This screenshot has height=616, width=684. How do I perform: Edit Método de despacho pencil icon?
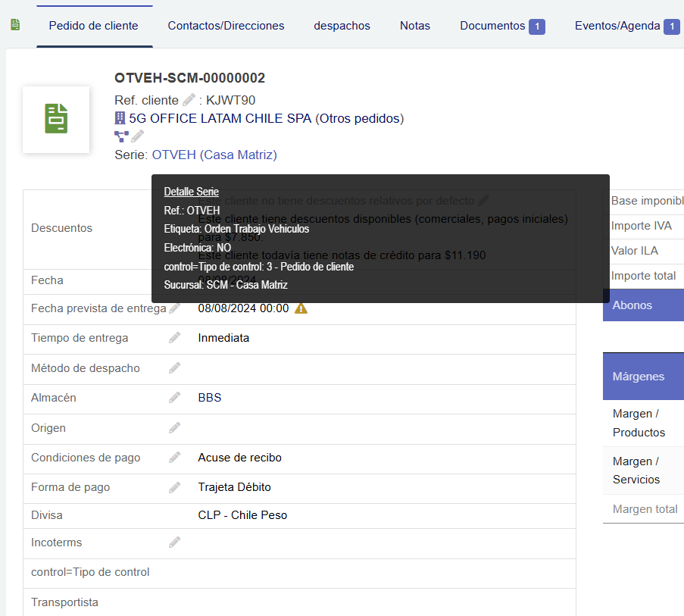pos(175,368)
